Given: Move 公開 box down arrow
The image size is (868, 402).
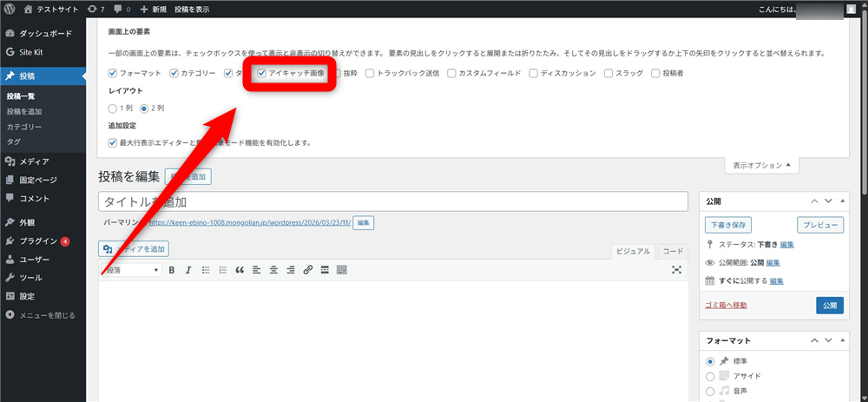Looking at the screenshot, I should 829,201.
